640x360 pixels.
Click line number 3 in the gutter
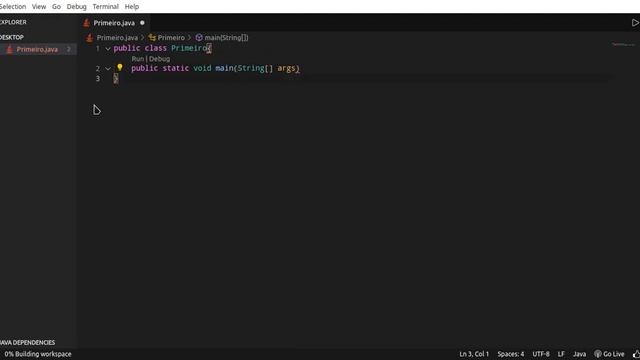[98, 78]
